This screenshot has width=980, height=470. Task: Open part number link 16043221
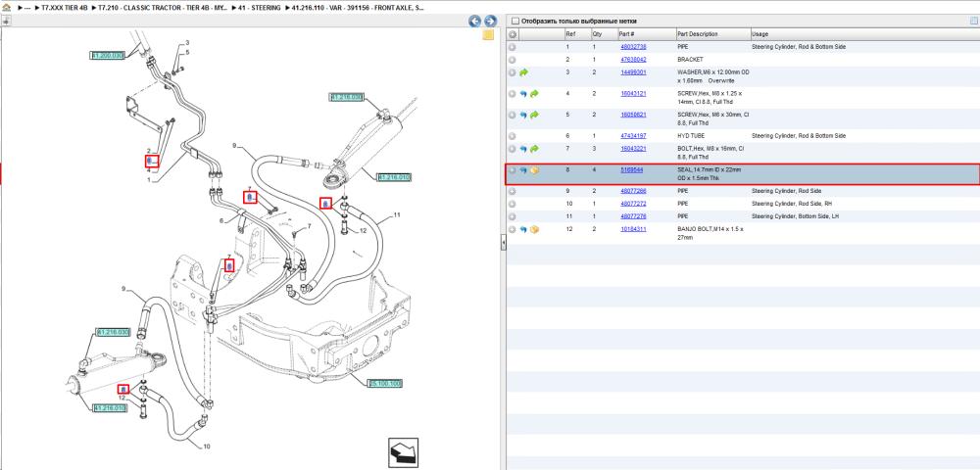[633, 149]
